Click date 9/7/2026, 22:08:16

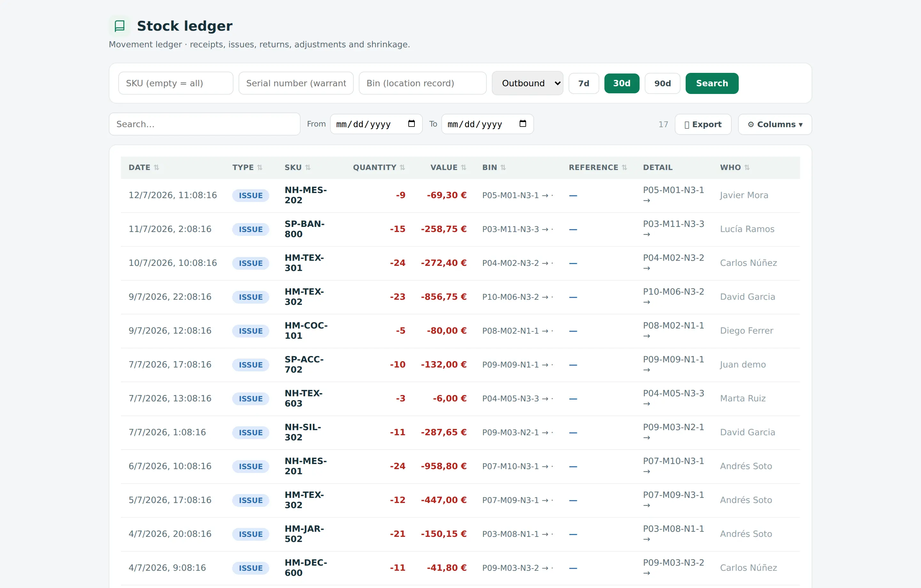[x=170, y=297]
